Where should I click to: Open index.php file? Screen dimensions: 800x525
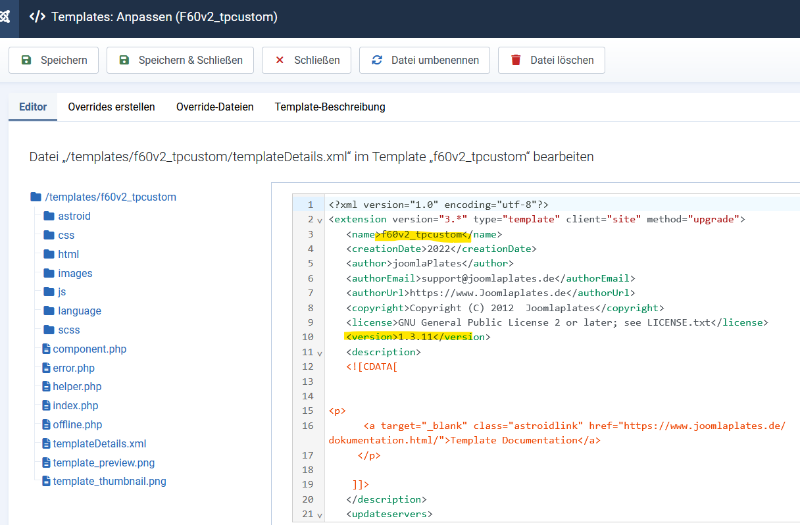[76, 405]
